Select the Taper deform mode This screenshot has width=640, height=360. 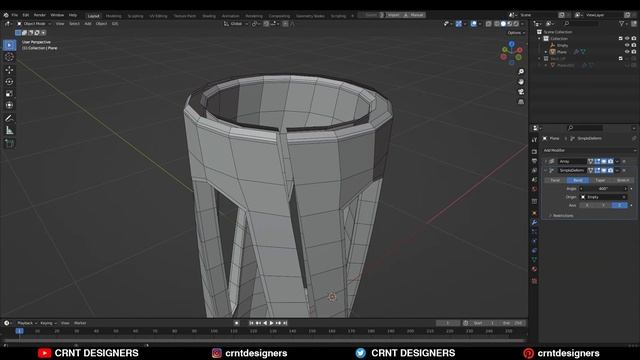(600, 180)
